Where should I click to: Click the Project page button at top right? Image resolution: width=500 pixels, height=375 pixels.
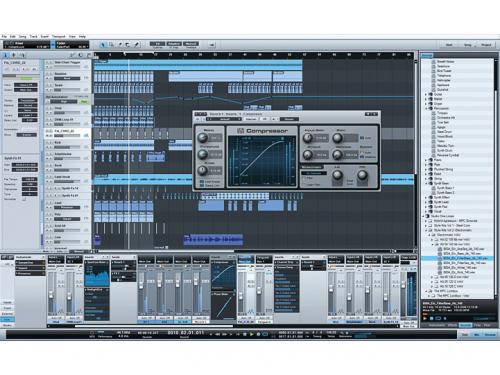pos(486,45)
